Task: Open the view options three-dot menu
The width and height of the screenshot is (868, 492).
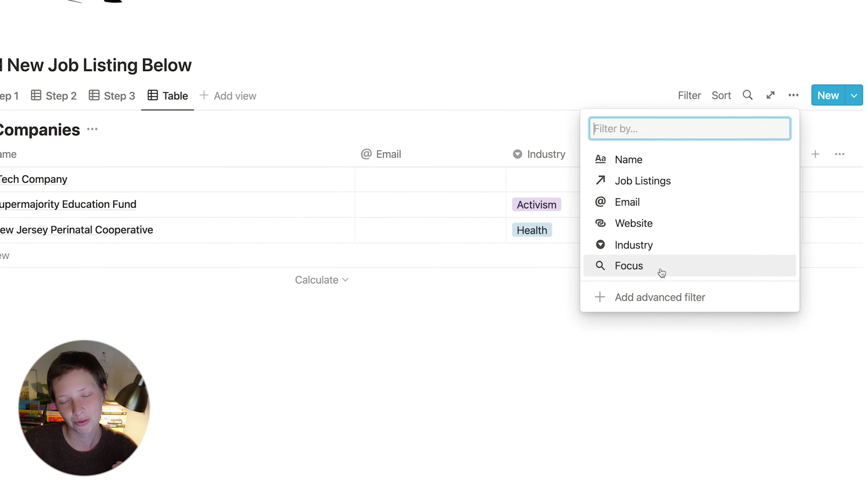Action: [x=793, y=95]
